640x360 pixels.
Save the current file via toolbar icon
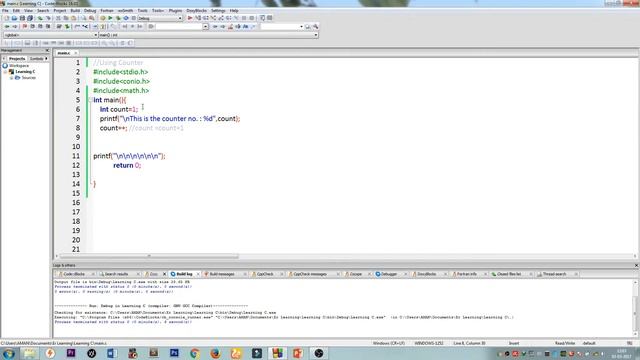pos(22,18)
